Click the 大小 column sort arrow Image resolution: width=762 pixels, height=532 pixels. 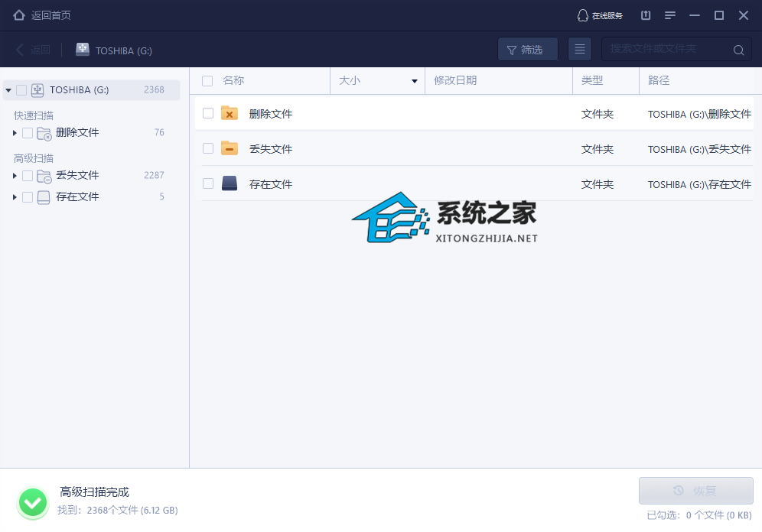(415, 81)
